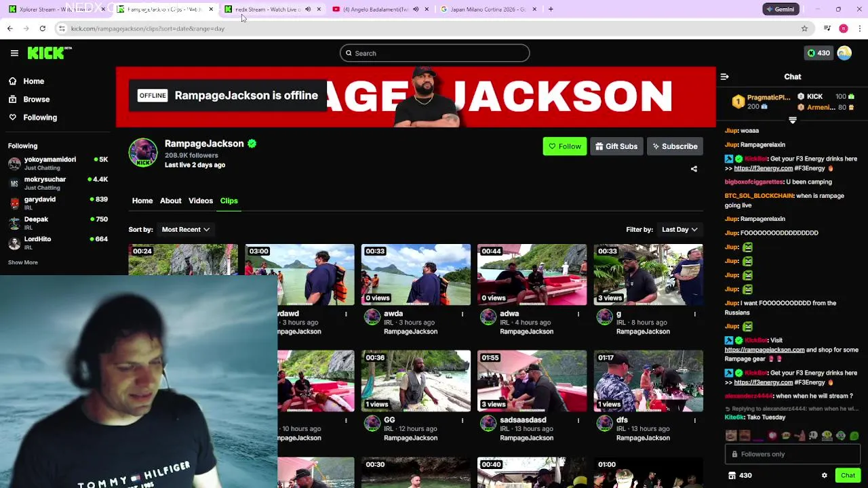The image size is (868, 488).
Task: Reload the page
Action: 42,28
